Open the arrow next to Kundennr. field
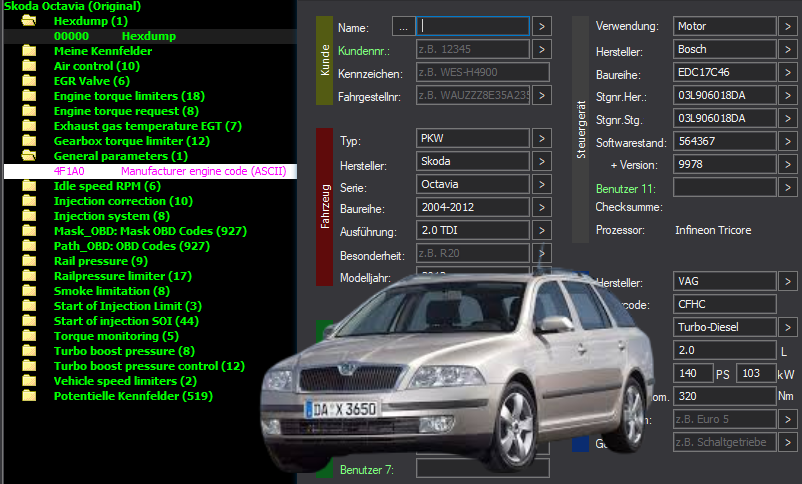Image resolution: width=802 pixels, height=484 pixels. click(x=542, y=49)
